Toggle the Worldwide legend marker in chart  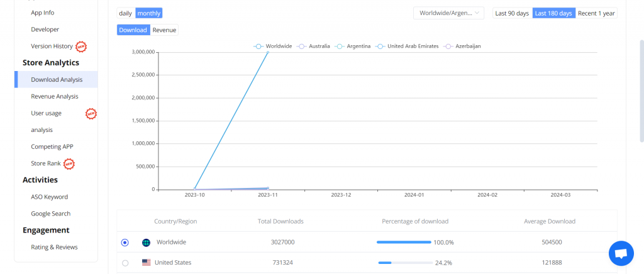pos(258,47)
